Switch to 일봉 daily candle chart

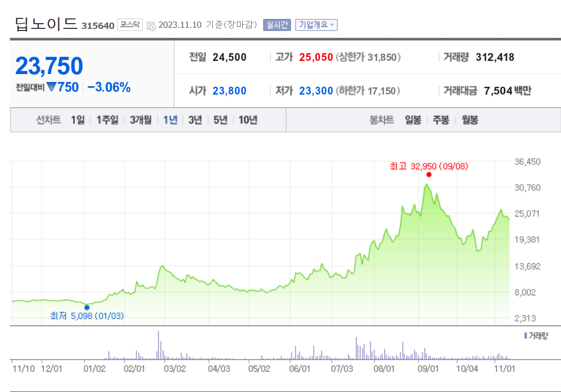[413, 120]
